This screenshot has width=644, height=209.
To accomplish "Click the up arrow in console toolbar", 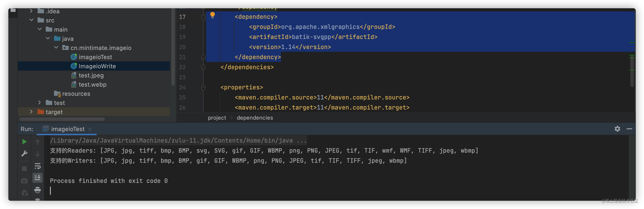I will [x=38, y=142].
